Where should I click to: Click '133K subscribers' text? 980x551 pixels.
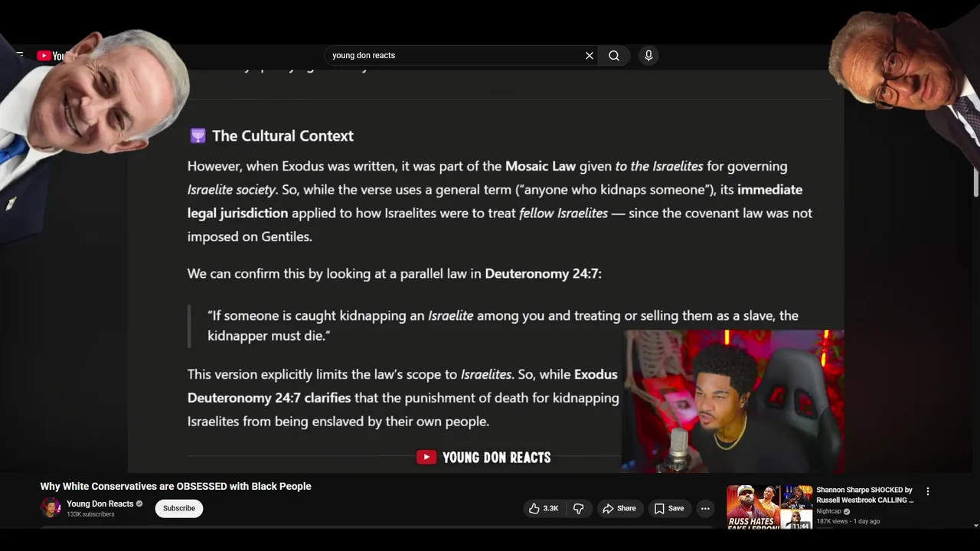tap(90, 514)
